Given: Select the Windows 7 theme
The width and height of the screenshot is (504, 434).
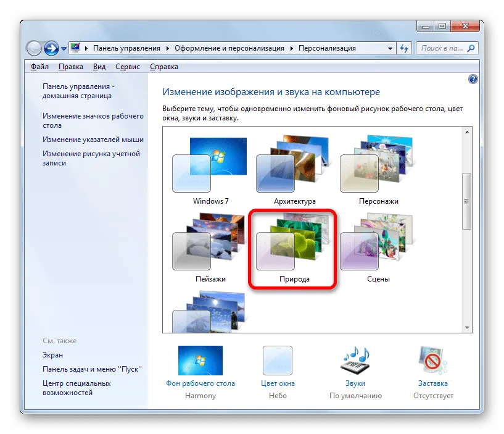Looking at the screenshot, I should [210, 171].
